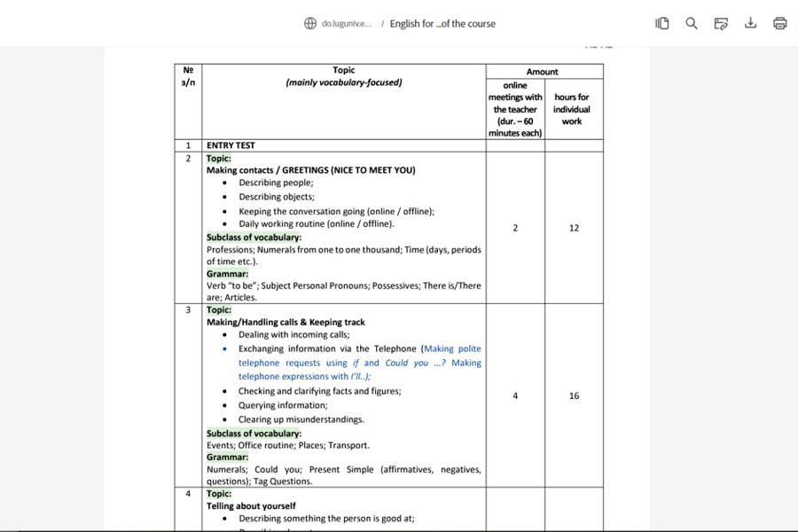Click 'Making contacts / GREETINGS' heading

[310, 170]
